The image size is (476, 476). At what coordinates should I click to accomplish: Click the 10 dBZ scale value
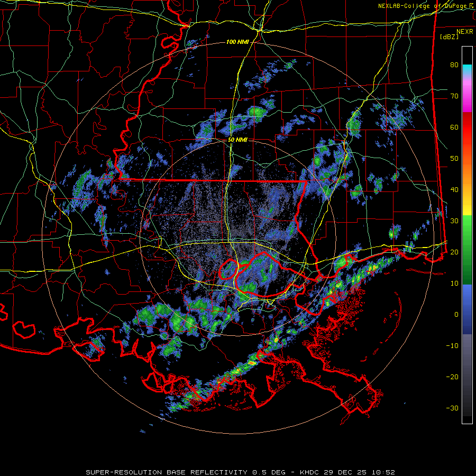click(x=454, y=283)
